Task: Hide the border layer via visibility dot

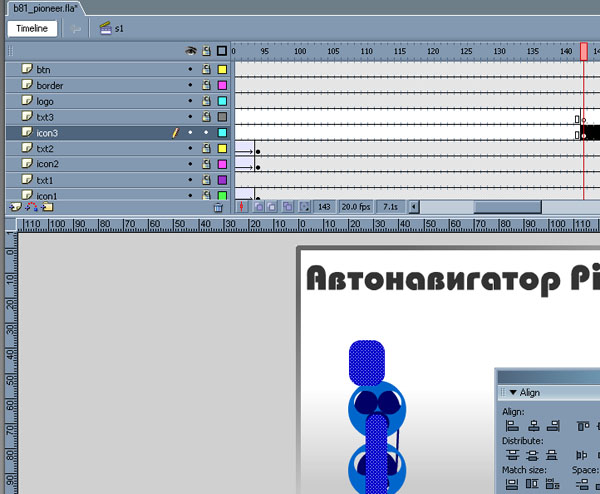Action: coord(190,85)
